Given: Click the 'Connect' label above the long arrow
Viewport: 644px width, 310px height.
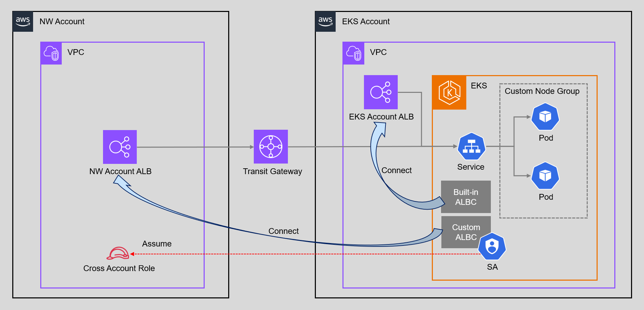Looking at the screenshot, I should click(283, 231).
